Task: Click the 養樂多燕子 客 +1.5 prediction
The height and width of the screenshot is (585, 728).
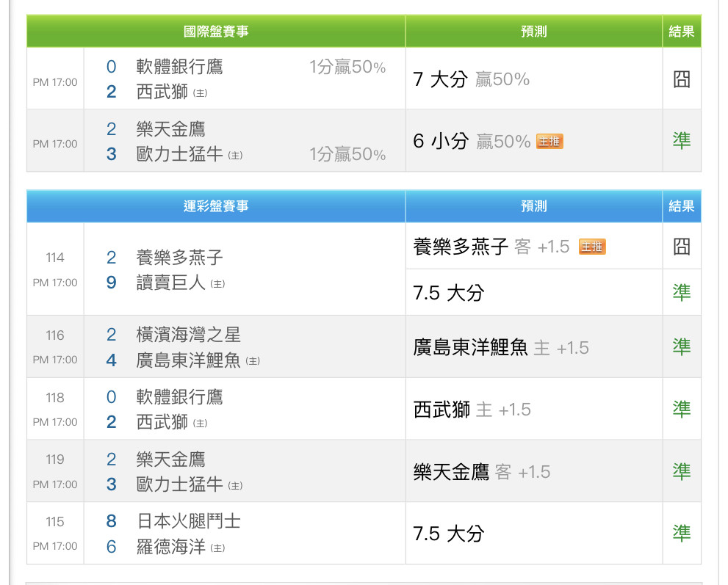Action: pyautogui.click(x=491, y=247)
